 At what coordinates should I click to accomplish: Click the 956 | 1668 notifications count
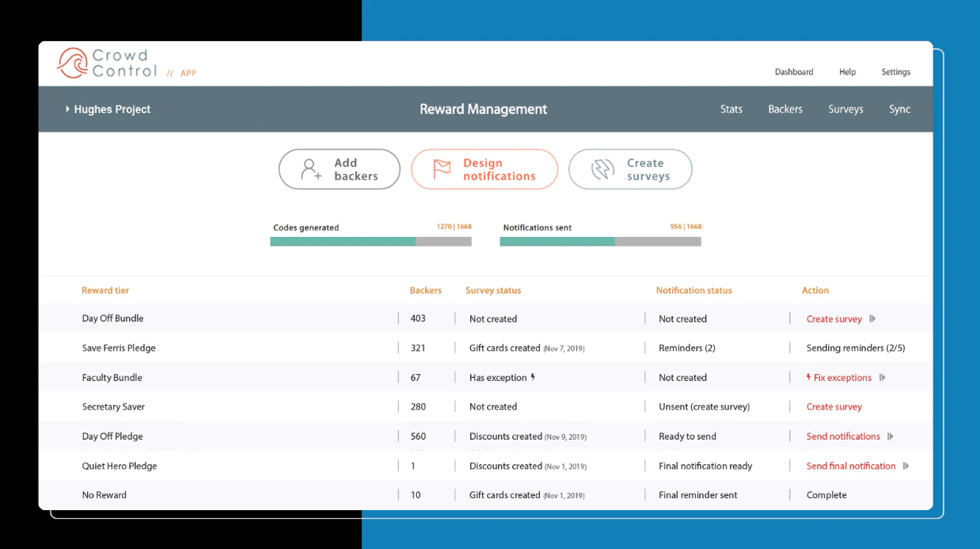pyautogui.click(x=686, y=227)
